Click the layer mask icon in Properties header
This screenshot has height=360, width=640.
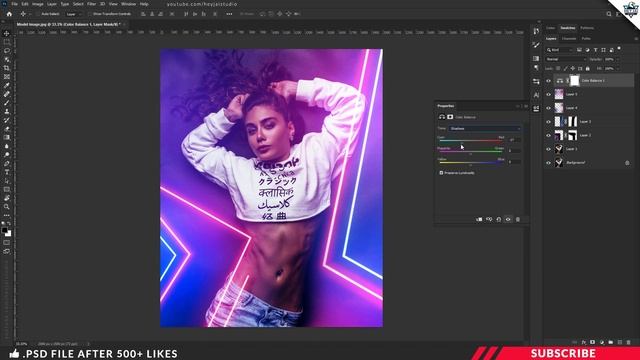tap(450, 117)
